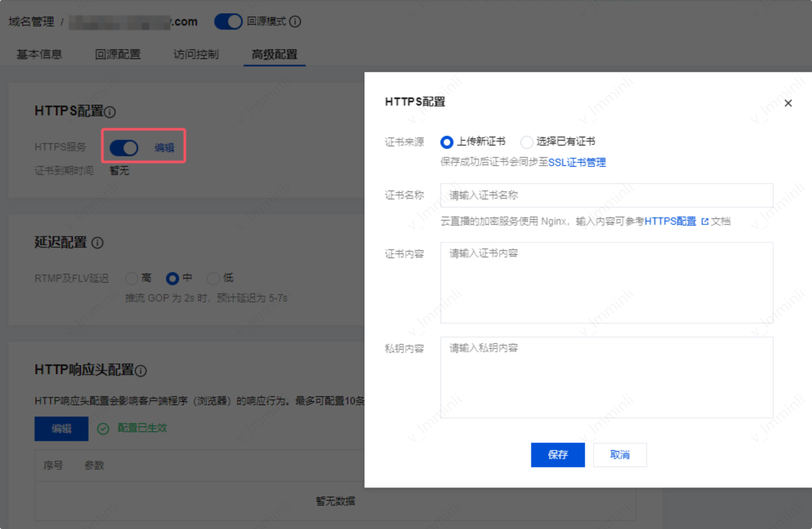
Task: Choose 低 latency radio option
Action: pyautogui.click(x=213, y=279)
